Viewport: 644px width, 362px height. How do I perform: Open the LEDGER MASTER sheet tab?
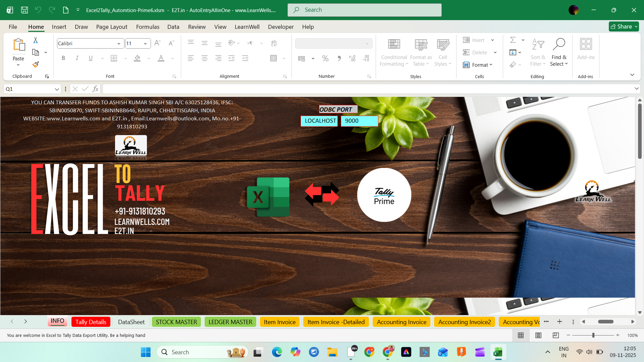coord(230,321)
